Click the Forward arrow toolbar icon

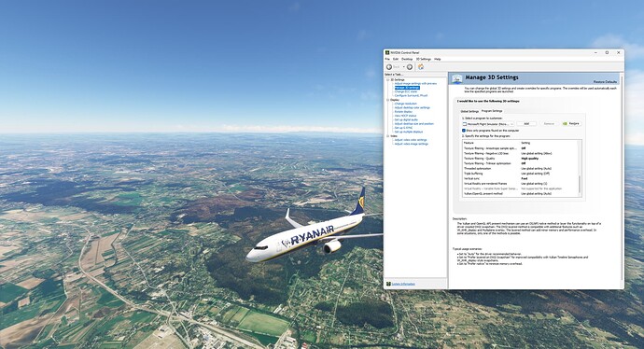pyautogui.click(x=410, y=67)
